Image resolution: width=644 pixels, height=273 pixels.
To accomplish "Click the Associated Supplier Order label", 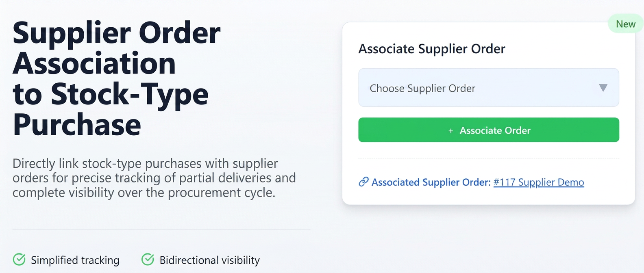I will click(x=431, y=182).
